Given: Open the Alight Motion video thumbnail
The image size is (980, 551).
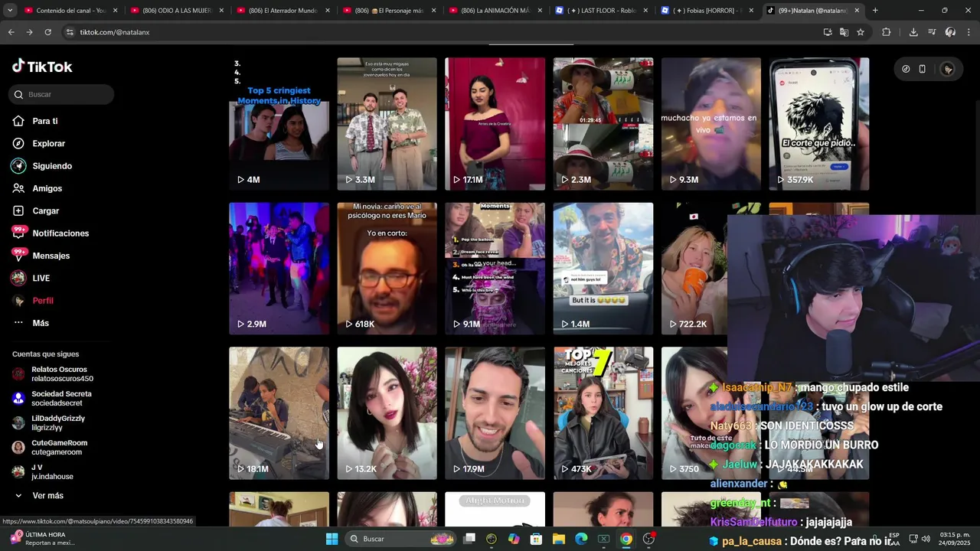Looking at the screenshot, I should [x=495, y=509].
